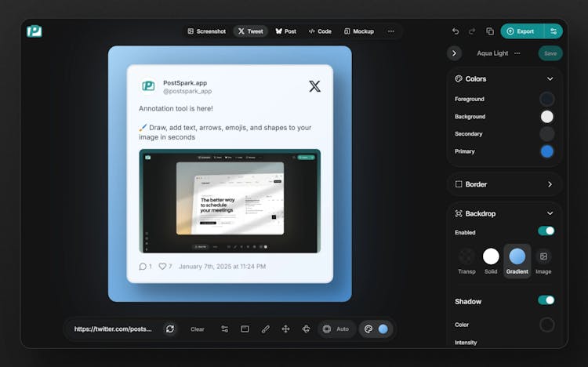
Task: Reload the tweet with refresh icon
Action: (x=170, y=329)
